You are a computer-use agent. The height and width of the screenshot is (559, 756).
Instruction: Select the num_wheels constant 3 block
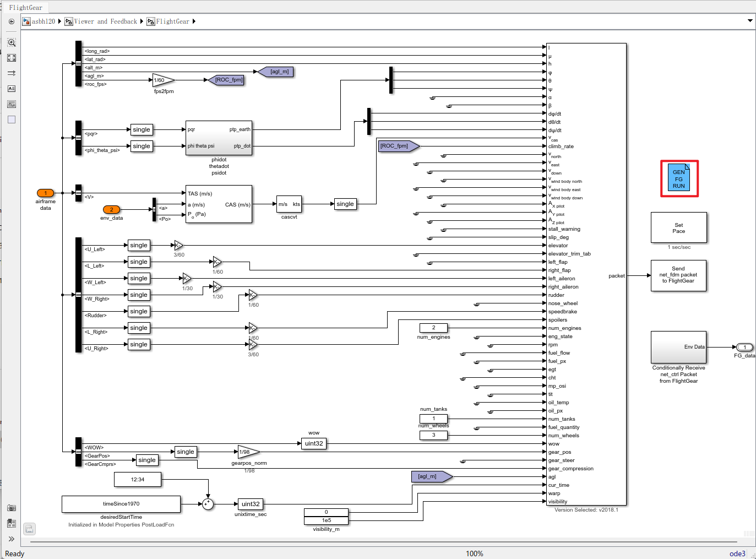pos(433,435)
